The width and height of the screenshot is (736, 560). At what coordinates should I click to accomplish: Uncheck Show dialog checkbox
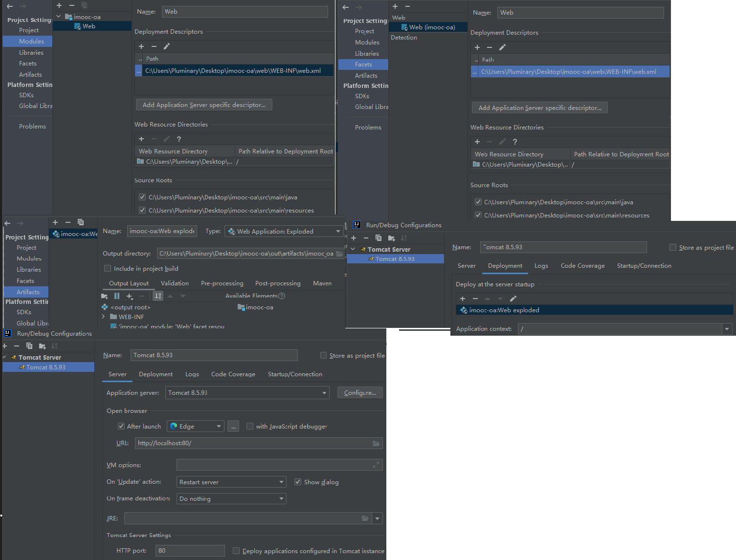click(298, 482)
